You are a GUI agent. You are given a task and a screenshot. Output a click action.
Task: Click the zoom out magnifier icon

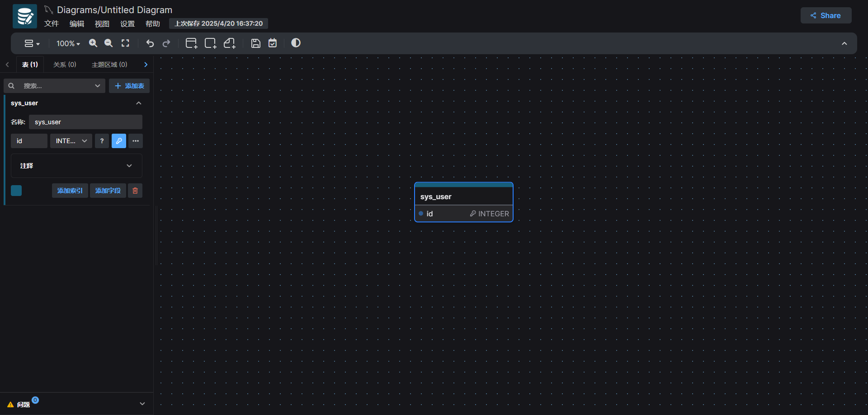[108, 43]
